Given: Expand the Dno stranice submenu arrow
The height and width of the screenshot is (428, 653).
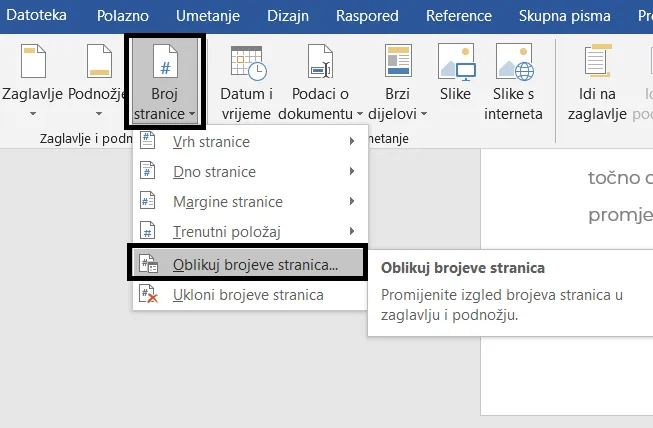Looking at the screenshot, I should click(352, 171).
